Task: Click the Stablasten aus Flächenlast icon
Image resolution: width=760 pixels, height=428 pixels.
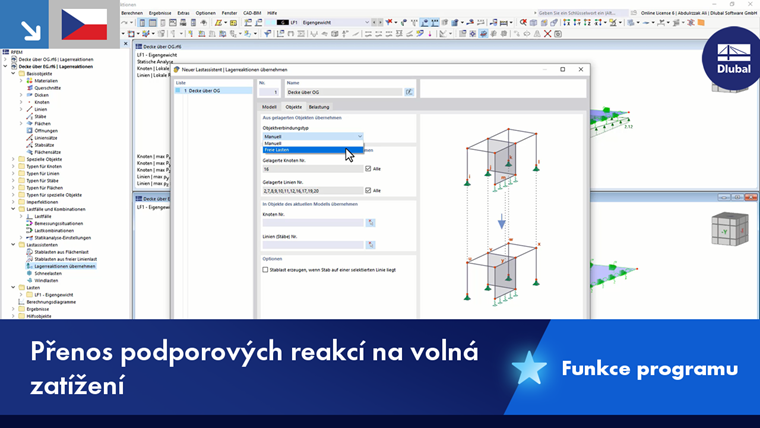Action: tap(30, 252)
